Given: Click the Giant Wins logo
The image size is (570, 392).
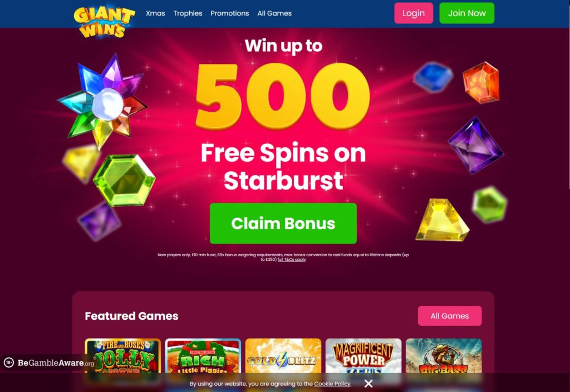Looking at the screenshot, I should pyautogui.click(x=104, y=21).
